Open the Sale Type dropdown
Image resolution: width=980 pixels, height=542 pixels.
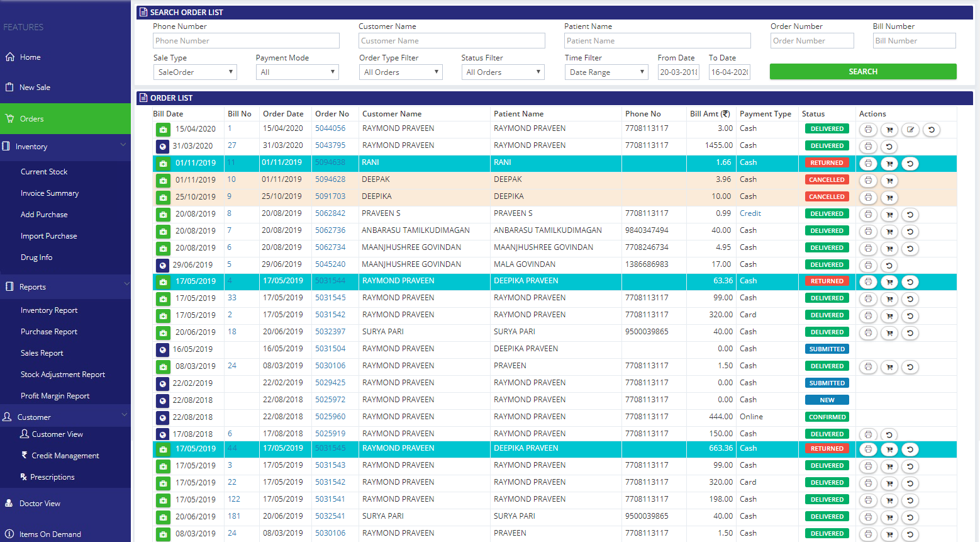coord(195,72)
